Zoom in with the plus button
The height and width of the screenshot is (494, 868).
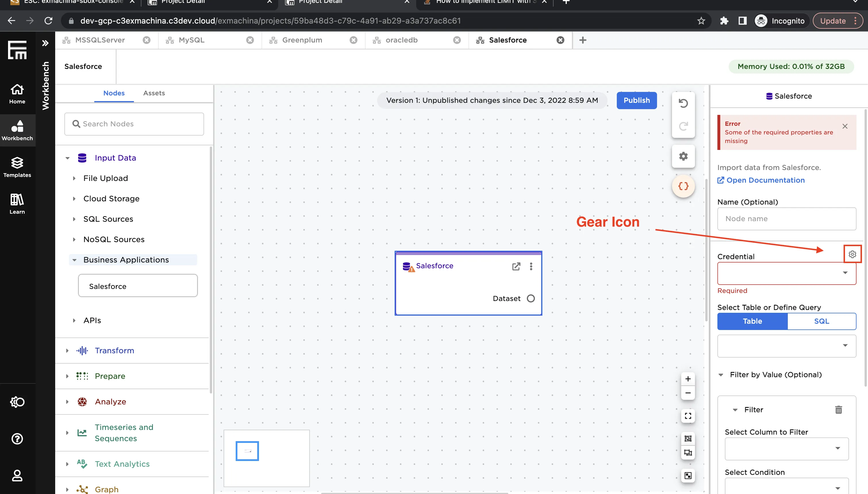[x=688, y=379]
